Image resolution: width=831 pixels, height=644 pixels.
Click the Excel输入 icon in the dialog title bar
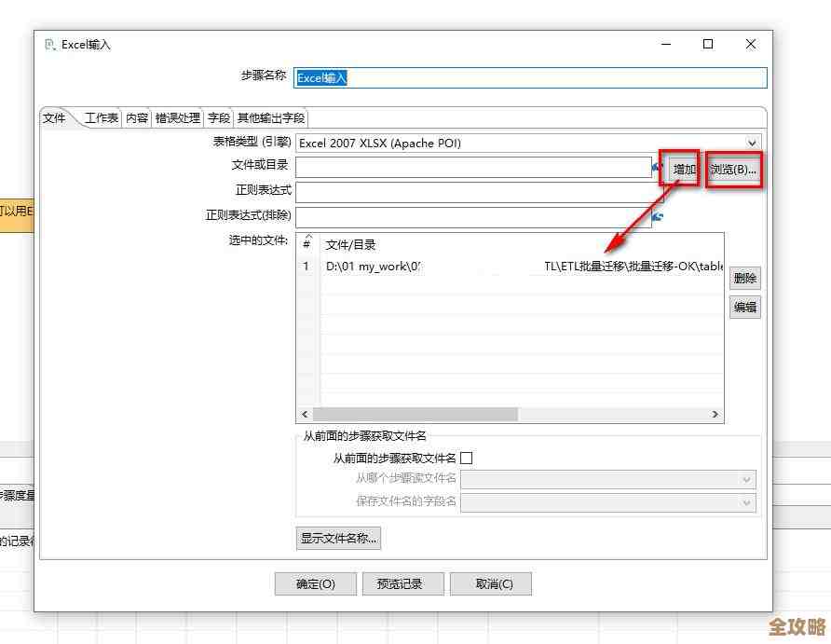click(50, 44)
